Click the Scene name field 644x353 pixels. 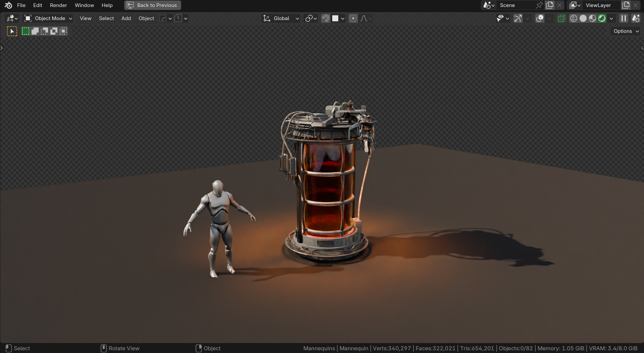click(518, 5)
